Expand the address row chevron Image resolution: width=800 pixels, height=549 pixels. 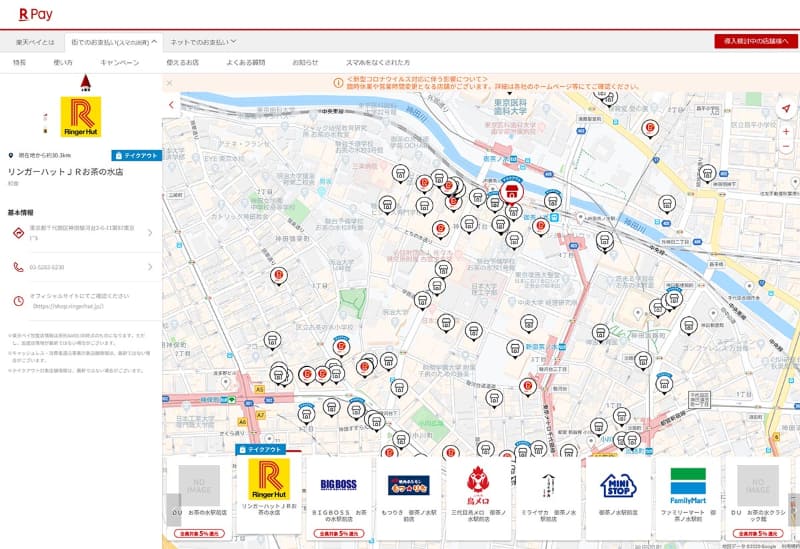(x=150, y=233)
